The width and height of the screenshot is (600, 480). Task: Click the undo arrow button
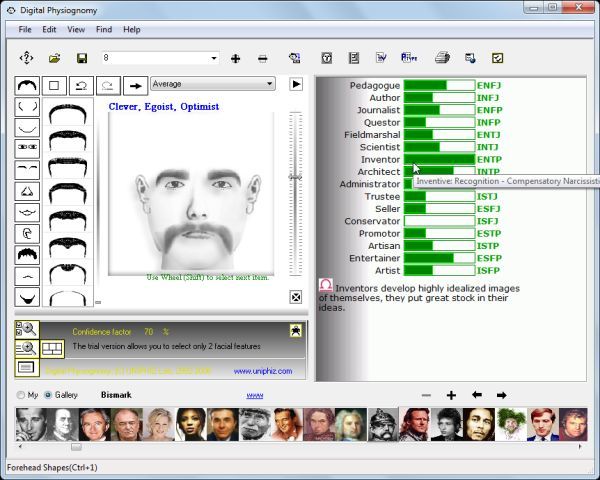[x=82, y=85]
